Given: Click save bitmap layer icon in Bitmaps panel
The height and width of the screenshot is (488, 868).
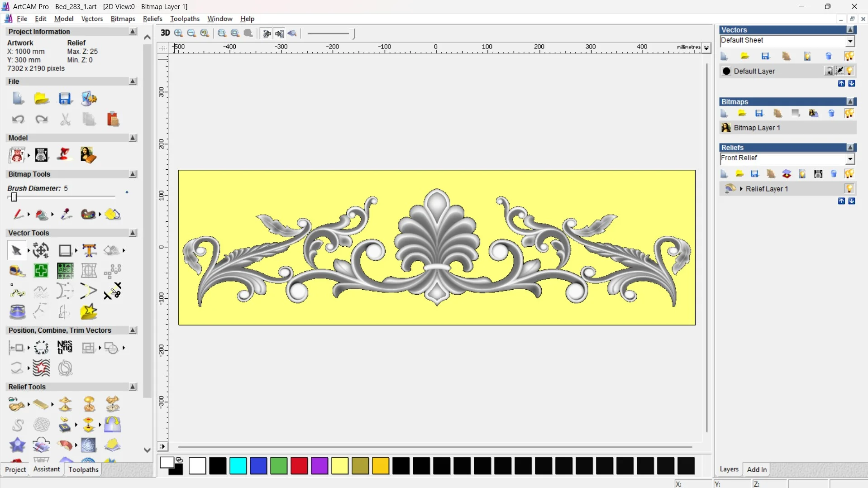Looking at the screenshot, I should (759, 113).
